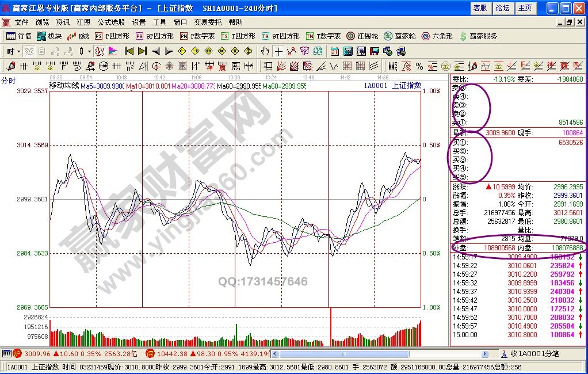Toggle the percent coordinate icon
The width and height of the screenshot is (588, 374).
point(419,66)
